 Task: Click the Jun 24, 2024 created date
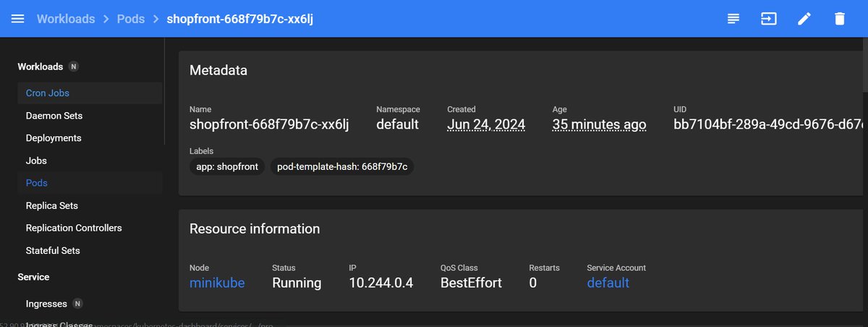click(x=486, y=124)
